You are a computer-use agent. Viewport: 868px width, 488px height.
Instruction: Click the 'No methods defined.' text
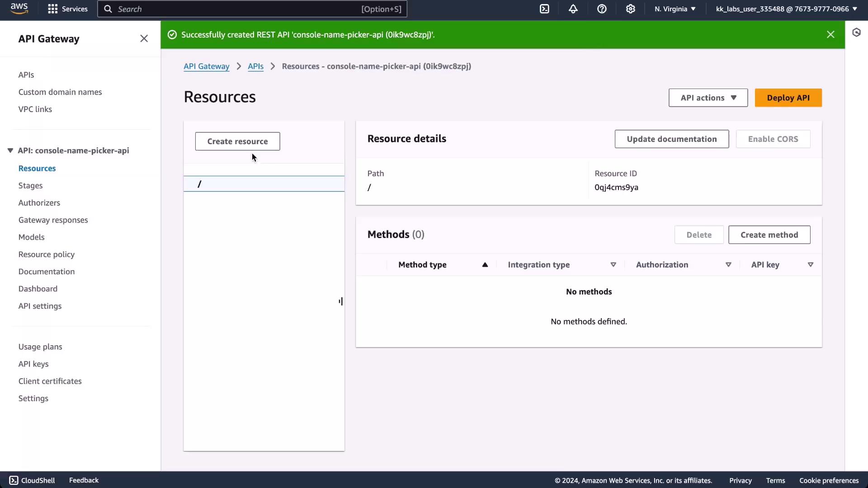click(589, 322)
